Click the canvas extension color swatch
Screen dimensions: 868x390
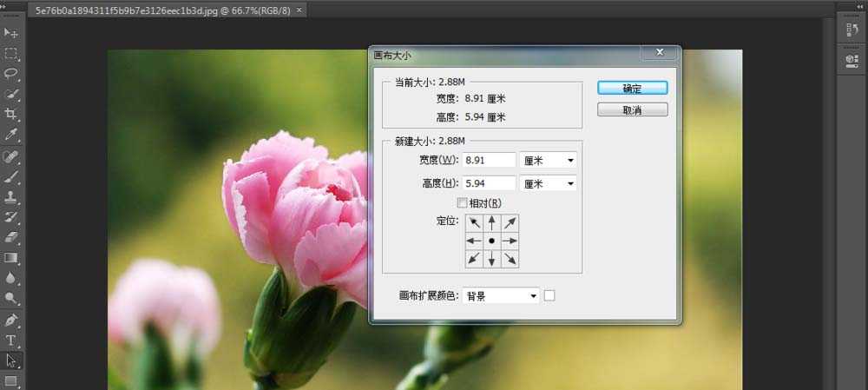pos(549,295)
